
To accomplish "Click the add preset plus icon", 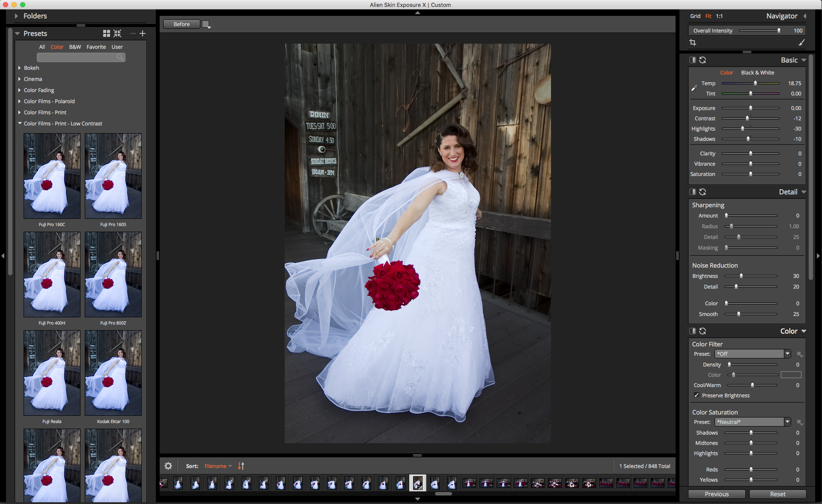I will point(143,33).
